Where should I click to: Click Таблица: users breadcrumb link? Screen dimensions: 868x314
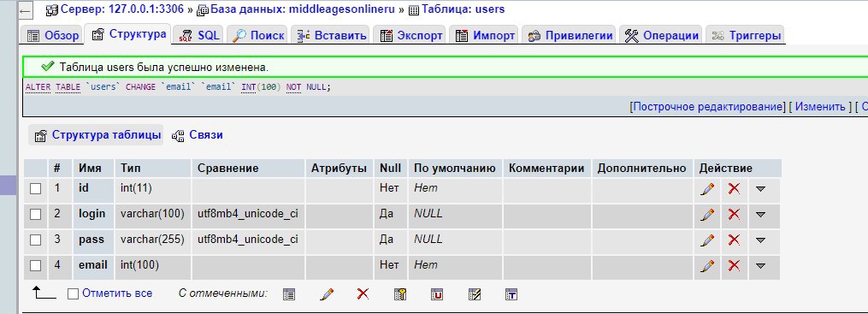click(x=464, y=9)
